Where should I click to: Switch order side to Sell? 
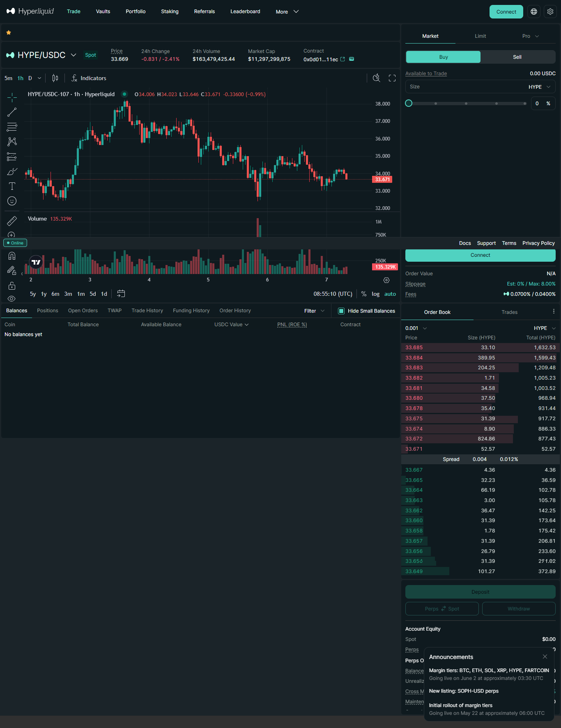[x=517, y=57]
